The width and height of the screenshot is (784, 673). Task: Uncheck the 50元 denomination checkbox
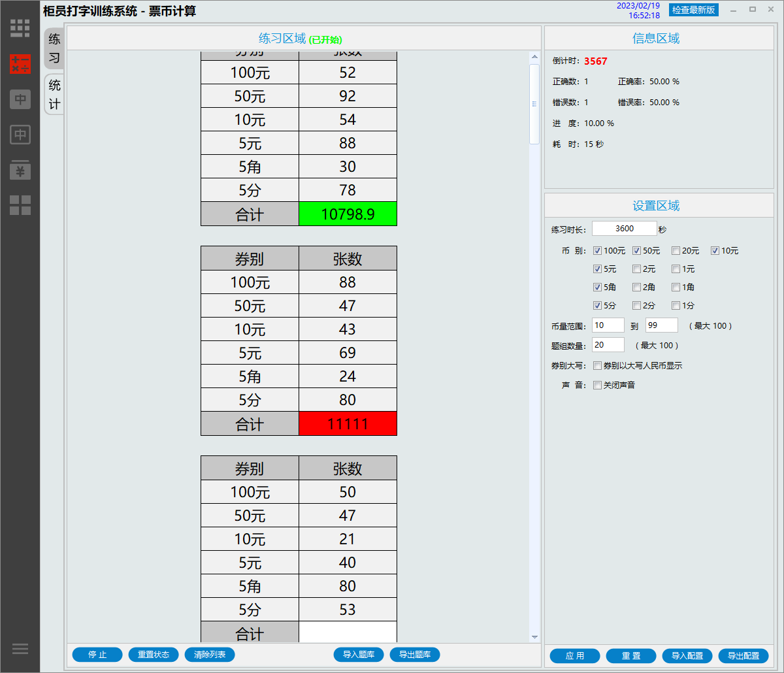click(x=636, y=251)
